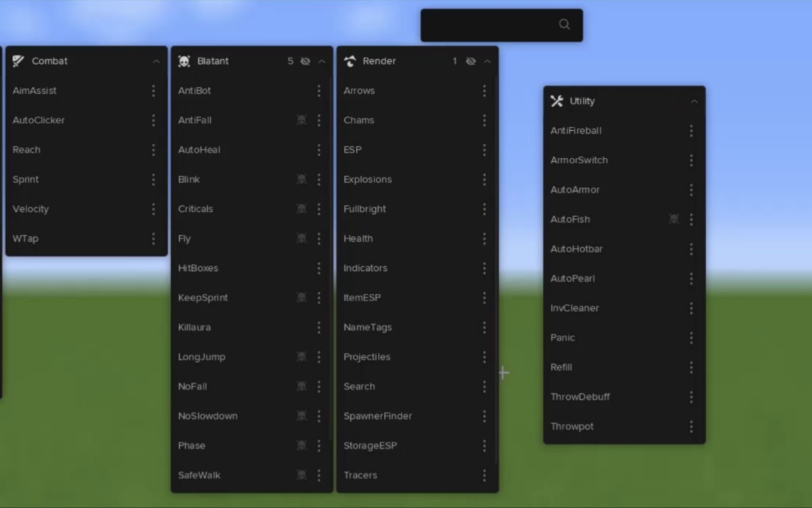Collapse the Render panel chevron
Screen dimensions: 812x508
pos(487,61)
